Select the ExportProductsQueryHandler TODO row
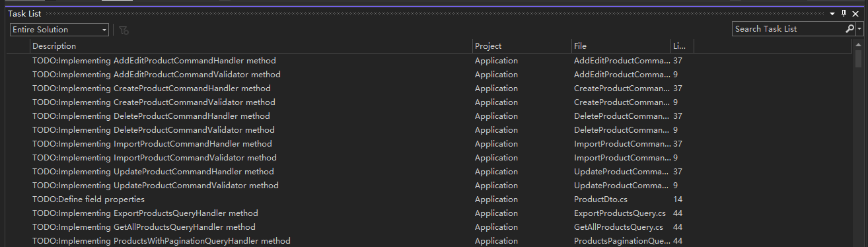Screen dimensions: 868x247 (429, 213)
